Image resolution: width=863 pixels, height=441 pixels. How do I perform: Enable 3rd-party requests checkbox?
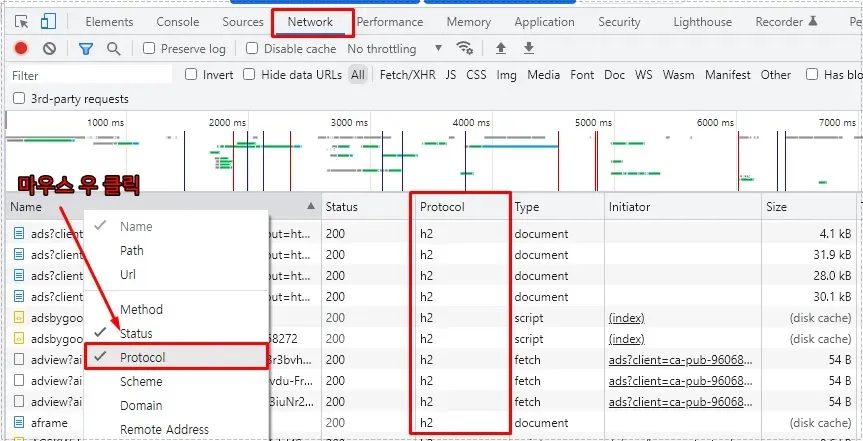point(19,99)
